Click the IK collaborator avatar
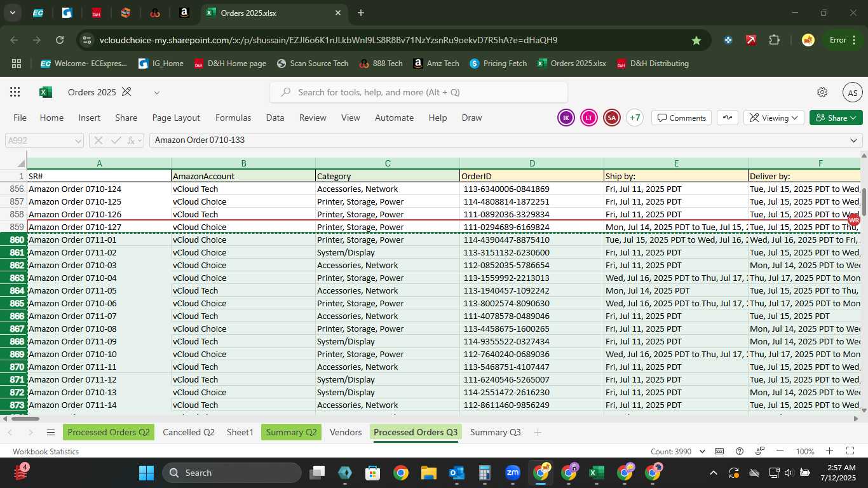 click(x=566, y=118)
